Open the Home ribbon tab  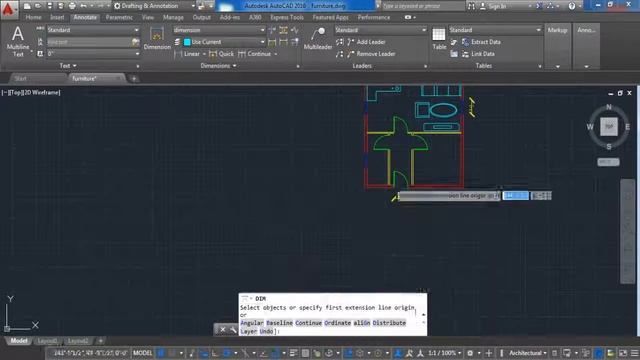pos(33,17)
